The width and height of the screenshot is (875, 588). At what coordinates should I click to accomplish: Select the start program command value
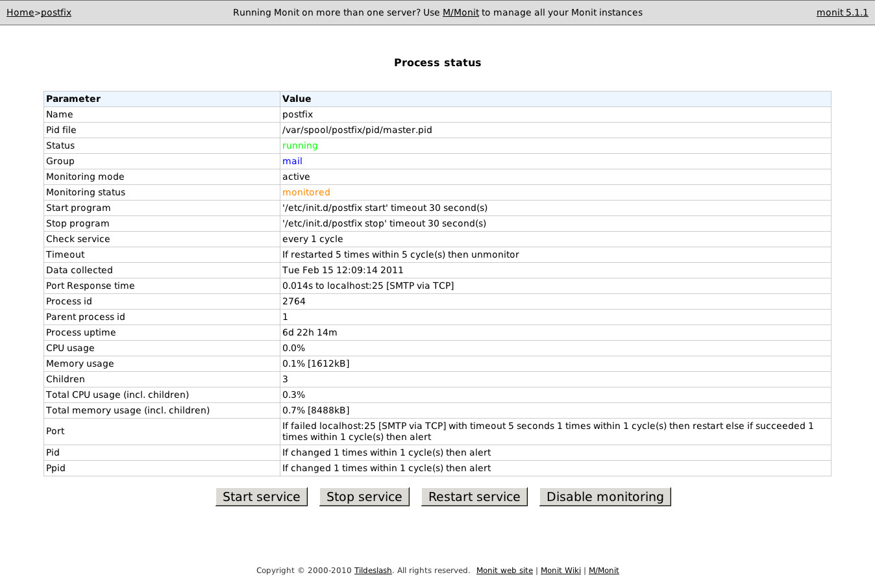click(385, 208)
